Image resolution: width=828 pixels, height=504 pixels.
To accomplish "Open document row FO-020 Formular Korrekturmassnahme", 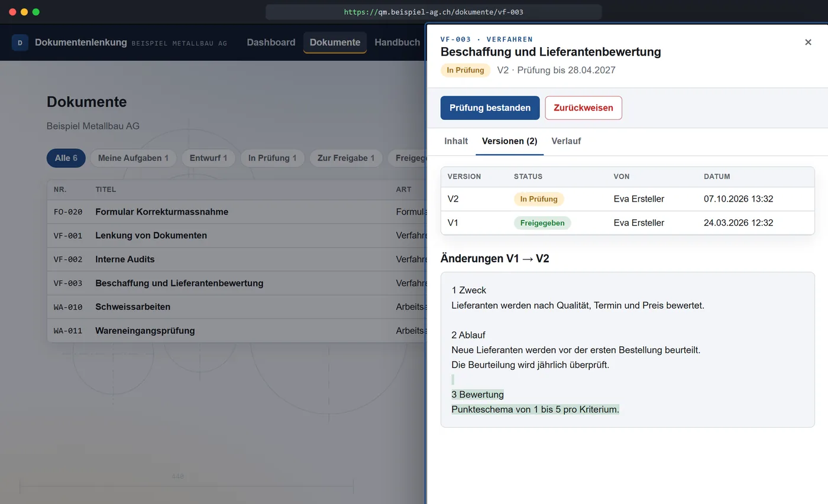I will pyautogui.click(x=236, y=212).
